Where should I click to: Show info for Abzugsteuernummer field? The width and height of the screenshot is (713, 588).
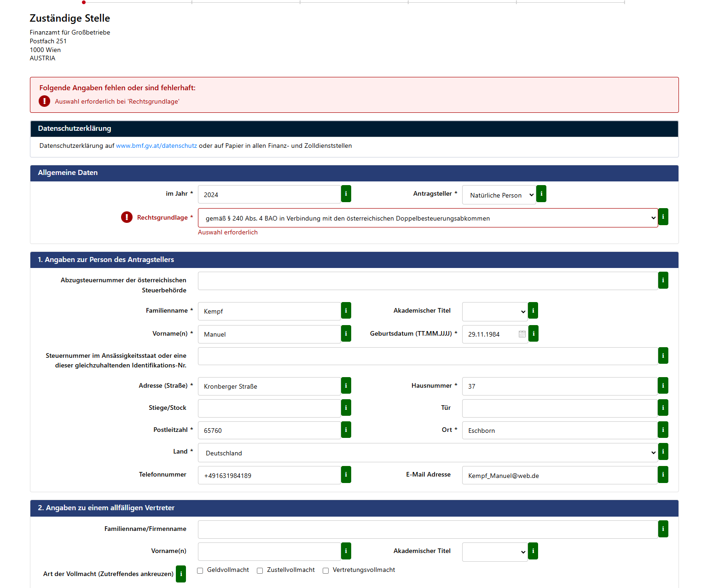pos(663,280)
